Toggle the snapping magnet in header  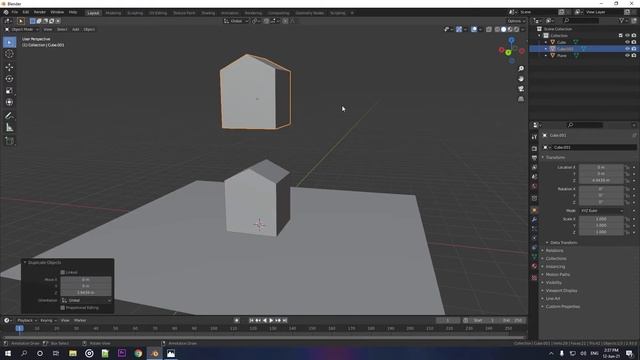pos(266,21)
